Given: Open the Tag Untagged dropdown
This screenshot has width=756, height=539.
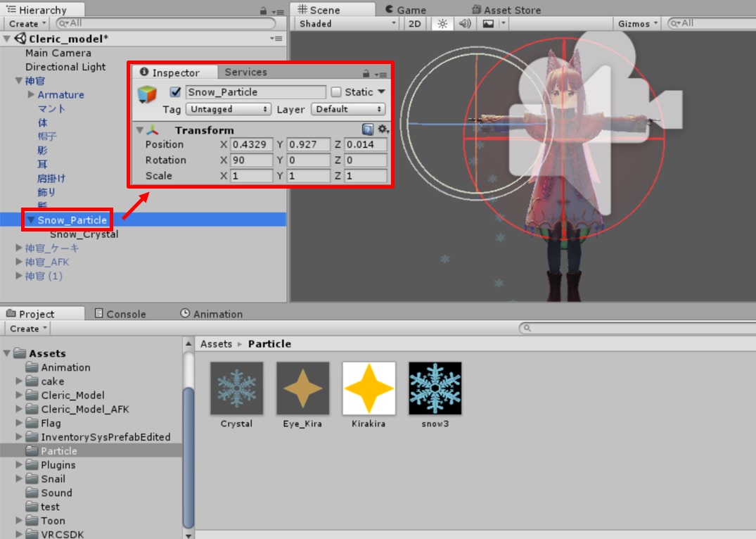Looking at the screenshot, I should pos(228,109).
